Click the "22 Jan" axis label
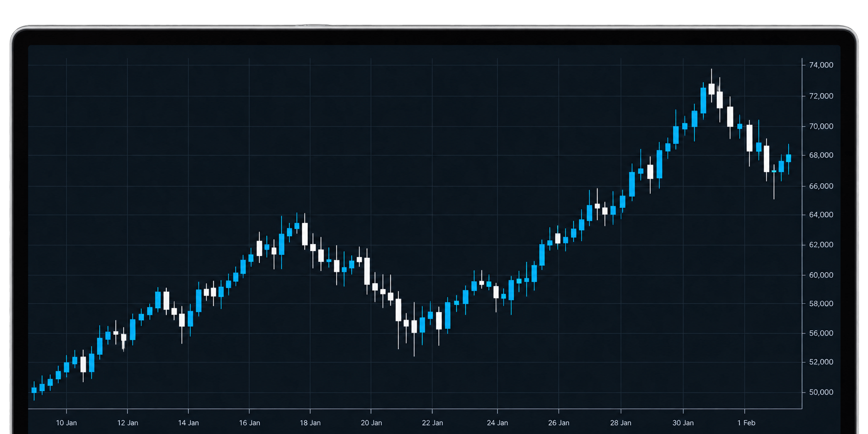 [433, 423]
